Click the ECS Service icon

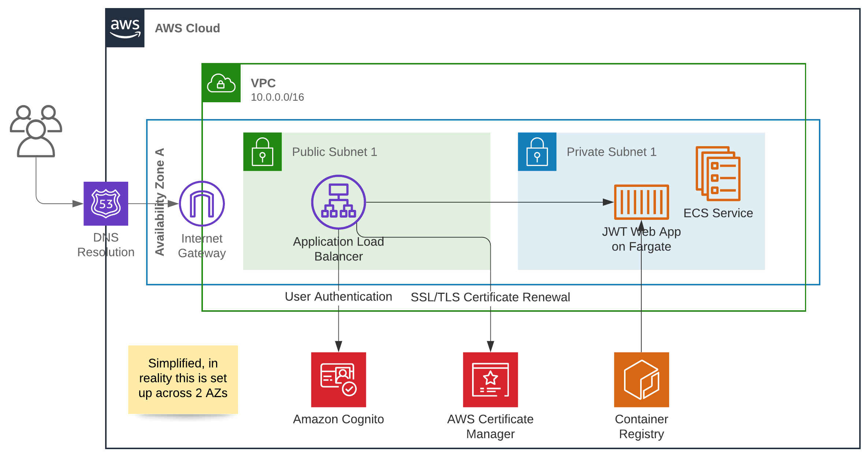[x=718, y=174]
